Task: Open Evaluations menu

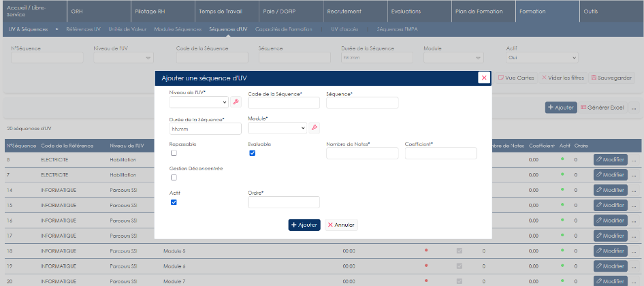Action: click(x=419, y=12)
